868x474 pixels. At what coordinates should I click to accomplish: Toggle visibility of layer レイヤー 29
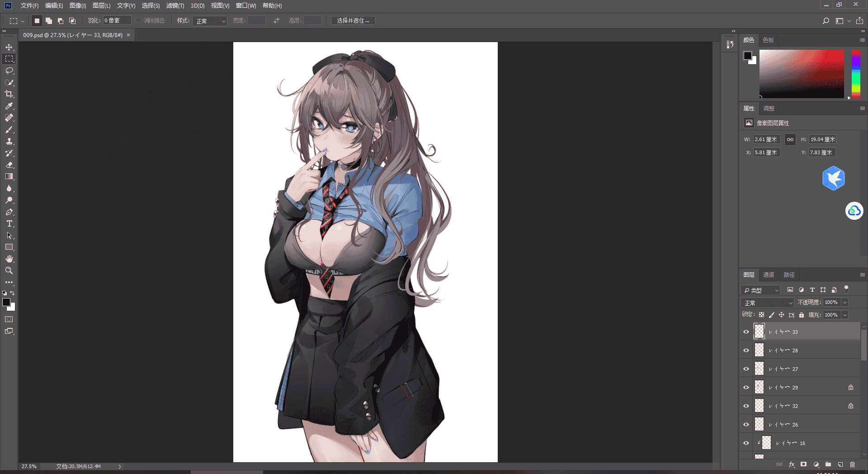pos(746,387)
